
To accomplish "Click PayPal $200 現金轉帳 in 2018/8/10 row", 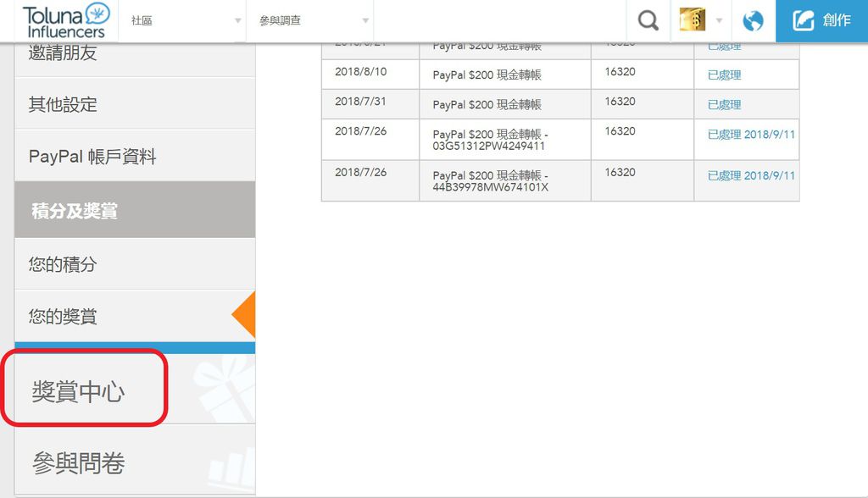I will click(x=487, y=75).
